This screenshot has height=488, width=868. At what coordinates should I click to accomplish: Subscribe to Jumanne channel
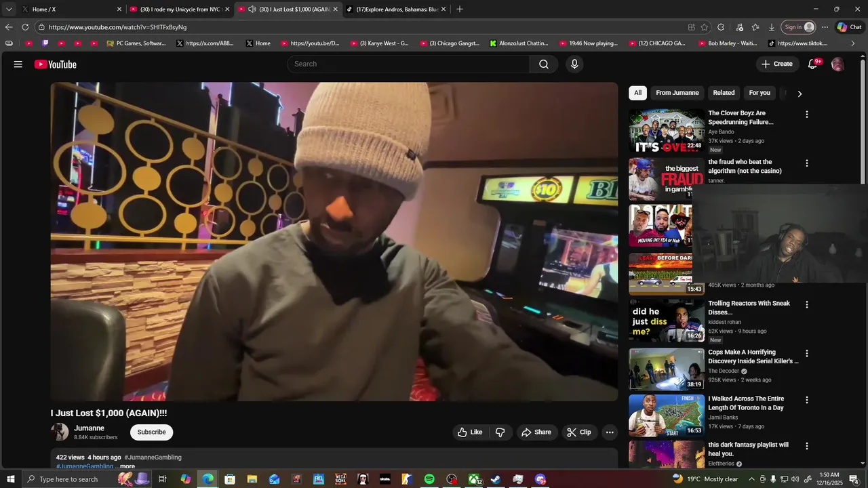coord(151,432)
